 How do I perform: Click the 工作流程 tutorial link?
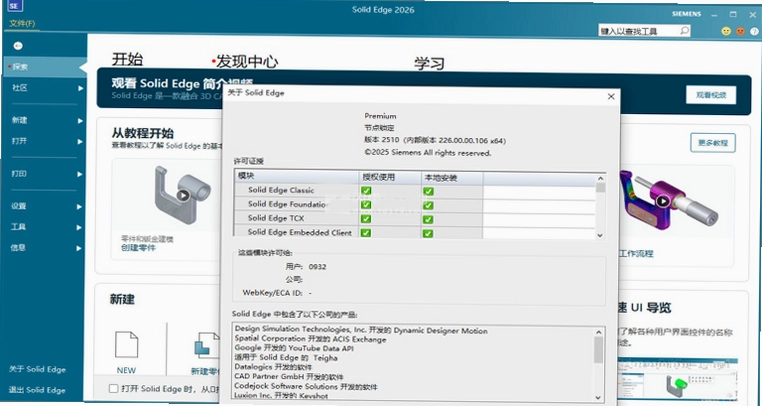[x=636, y=253]
